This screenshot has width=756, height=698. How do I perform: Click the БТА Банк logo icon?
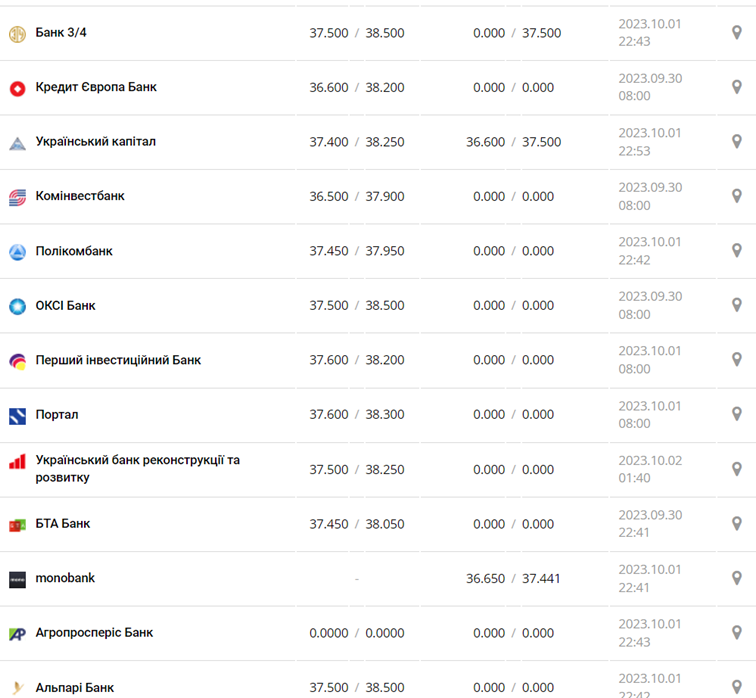click(17, 524)
